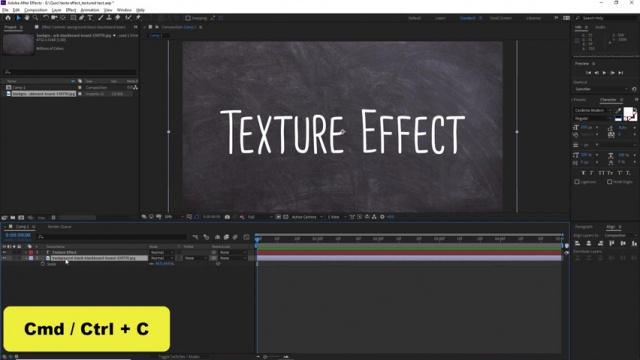Open the Animation menu
Image resolution: width=640 pixels, height=360 pixels.
tap(89, 10)
